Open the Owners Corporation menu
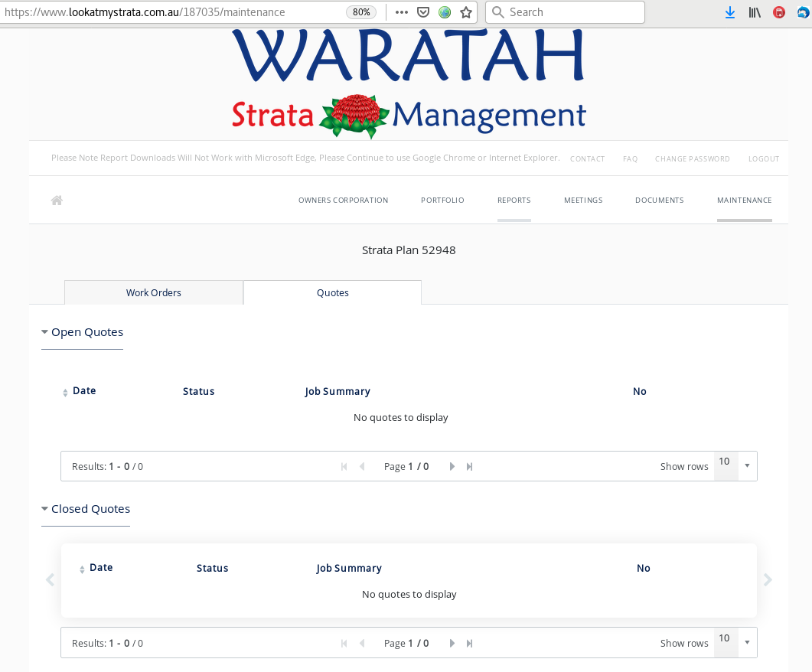 (344, 201)
